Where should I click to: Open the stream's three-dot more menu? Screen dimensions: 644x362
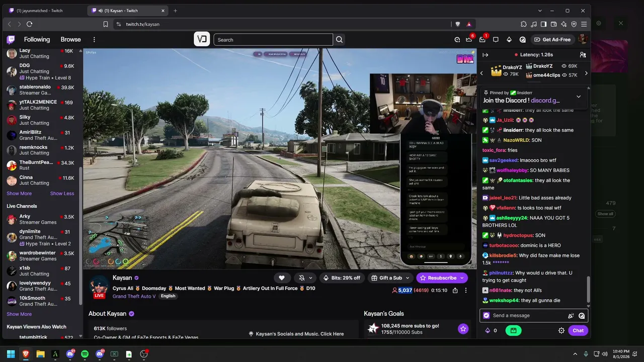(466, 291)
